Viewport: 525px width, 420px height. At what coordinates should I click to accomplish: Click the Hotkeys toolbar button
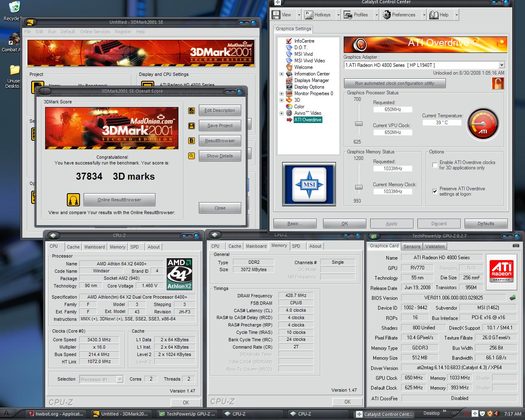(x=318, y=15)
